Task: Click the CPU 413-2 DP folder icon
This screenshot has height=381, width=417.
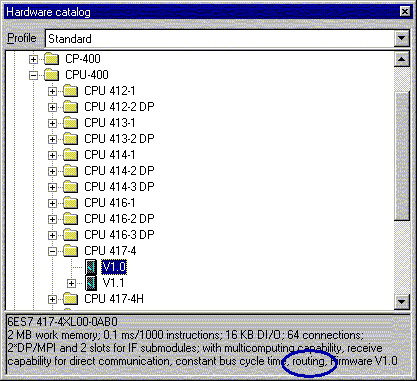Action: click(70, 139)
